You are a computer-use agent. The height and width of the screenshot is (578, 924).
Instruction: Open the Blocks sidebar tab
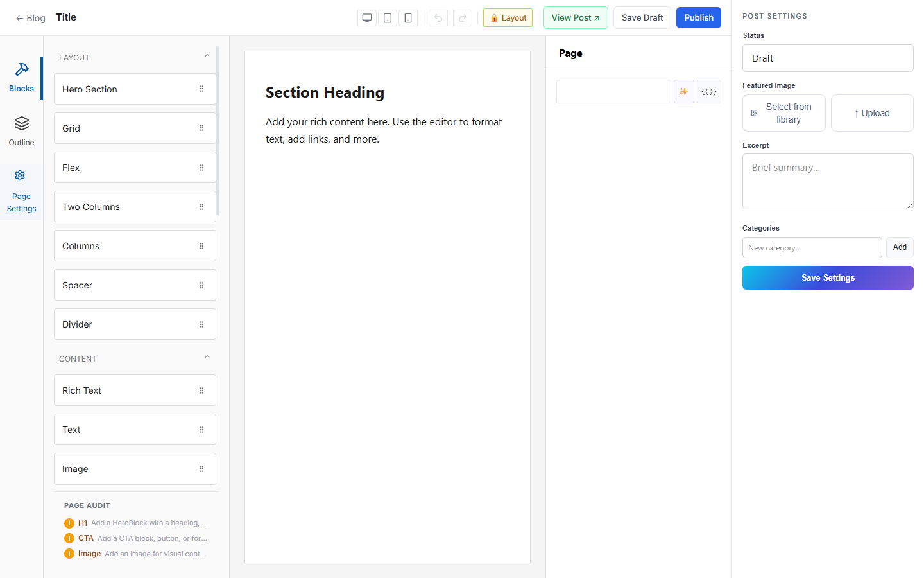[x=21, y=78]
